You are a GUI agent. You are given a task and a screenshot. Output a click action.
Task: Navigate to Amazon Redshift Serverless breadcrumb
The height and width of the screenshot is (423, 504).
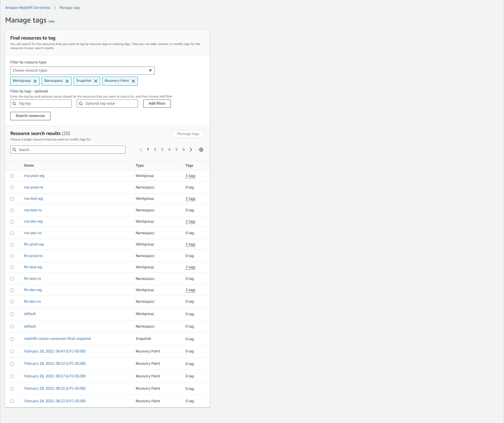click(x=27, y=7)
